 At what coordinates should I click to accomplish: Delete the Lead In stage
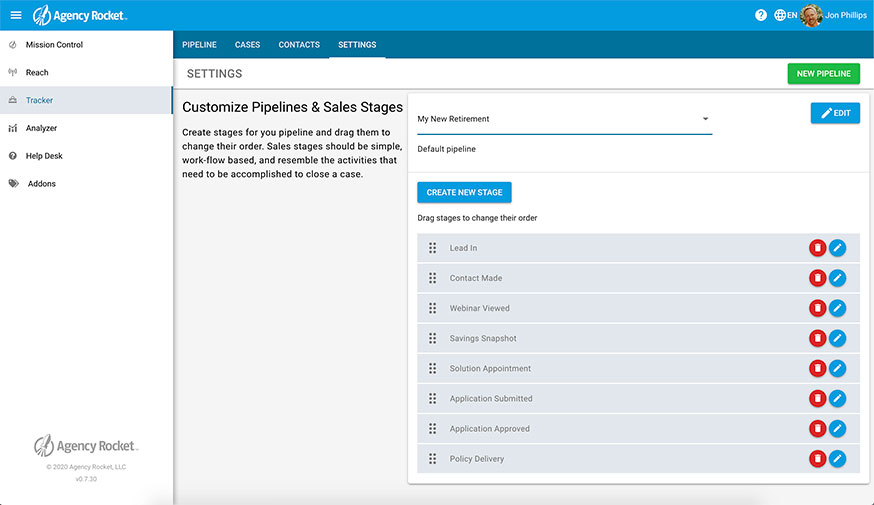point(817,248)
